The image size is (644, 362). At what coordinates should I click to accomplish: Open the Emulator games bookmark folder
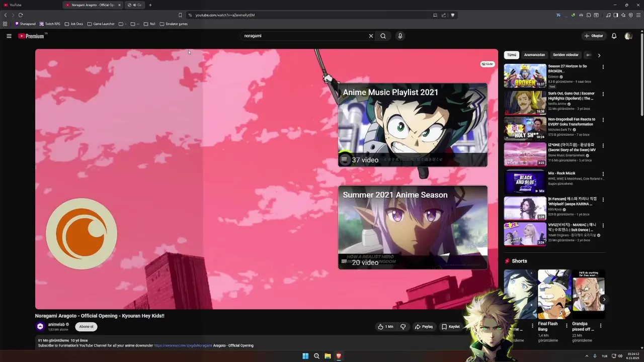(174, 24)
